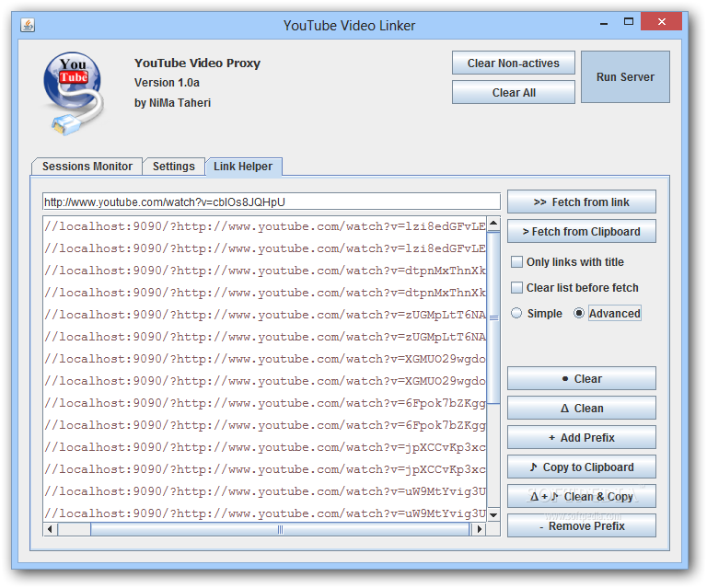Click the Remove Prefix button
707x588 pixels.
(581, 525)
